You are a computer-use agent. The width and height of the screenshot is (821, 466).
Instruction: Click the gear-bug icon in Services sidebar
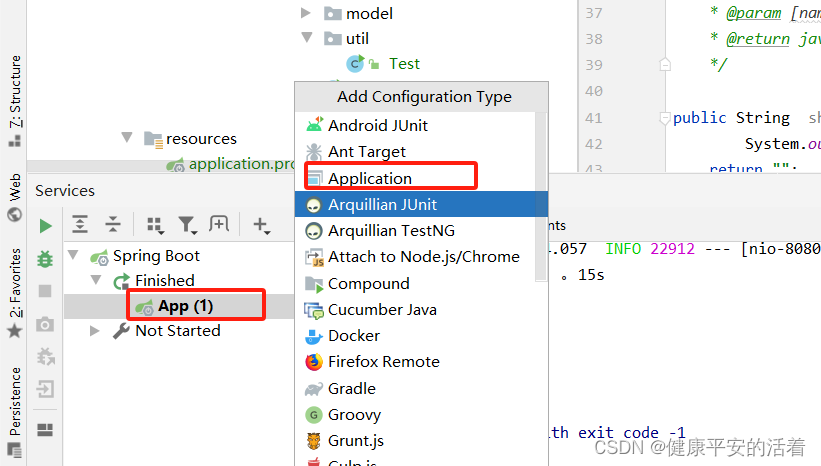tap(46, 357)
